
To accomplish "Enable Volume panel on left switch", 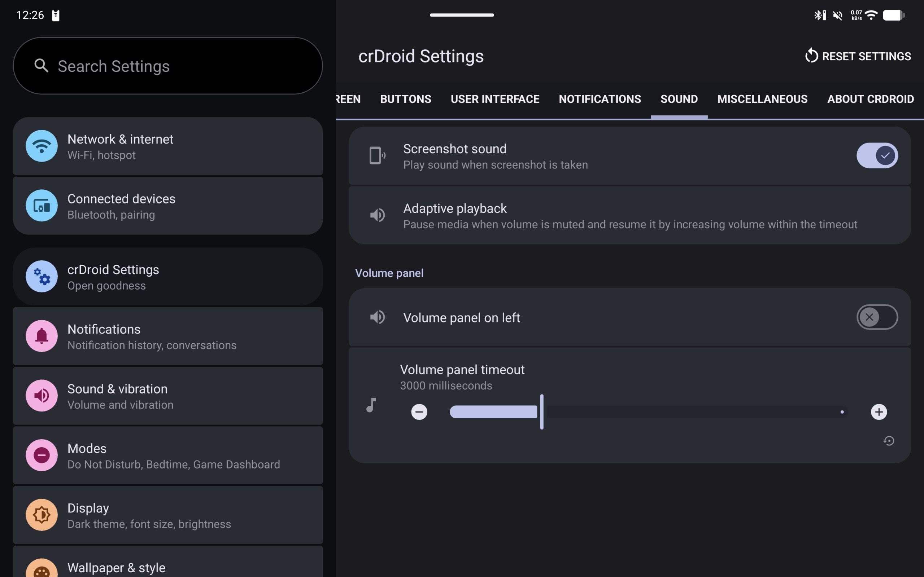I will click(877, 317).
